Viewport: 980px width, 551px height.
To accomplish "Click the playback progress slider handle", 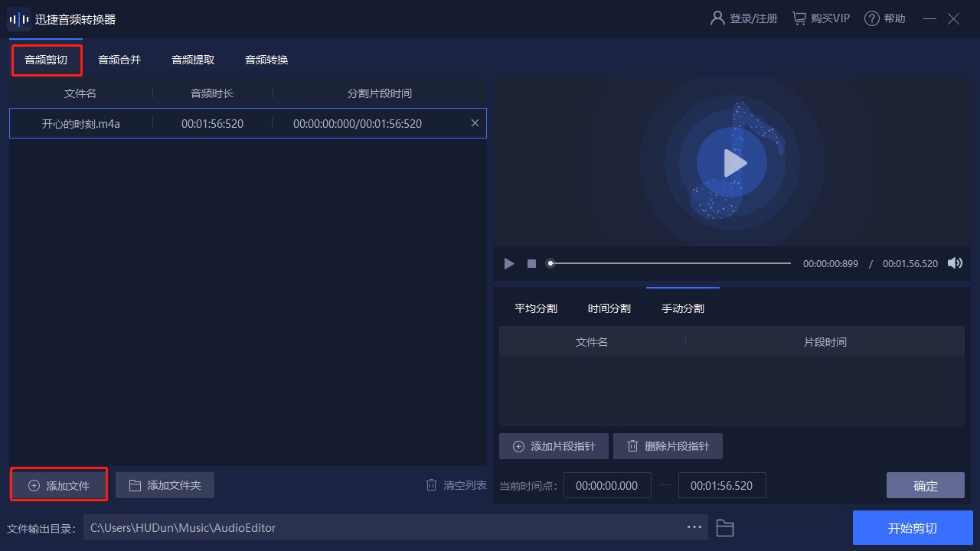I will [x=550, y=263].
